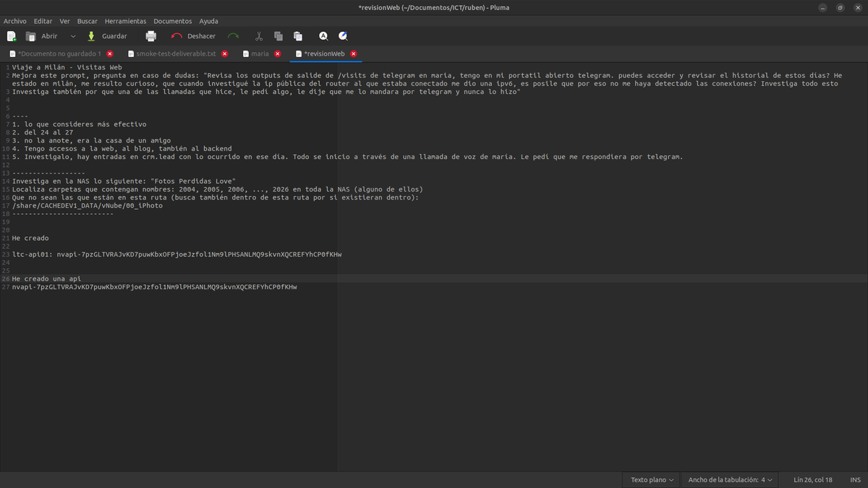This screenshot has width=868, height=488.
Task: Paste from clipboard using the paste icon
Action: click(297, 35)
